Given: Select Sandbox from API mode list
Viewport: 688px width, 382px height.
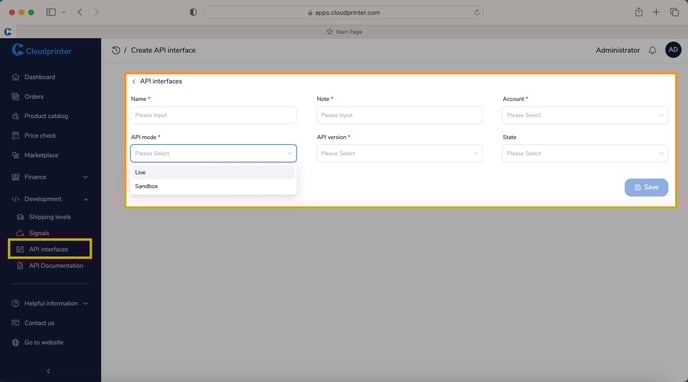Looking at the screenshot, I should click(x=213, y=186).
